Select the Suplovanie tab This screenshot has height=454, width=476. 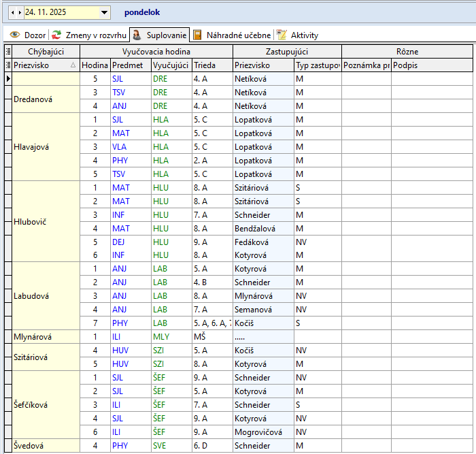click(160, 35)
